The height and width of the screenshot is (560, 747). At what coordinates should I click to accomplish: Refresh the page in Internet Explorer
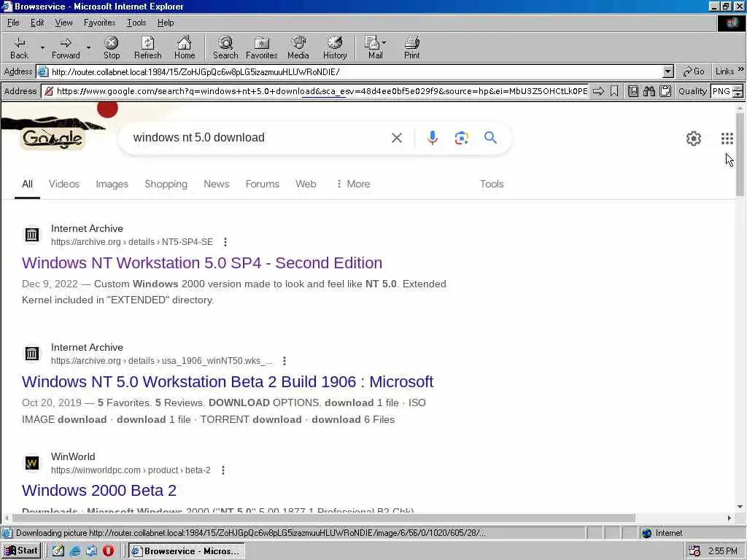pos(147,47)
